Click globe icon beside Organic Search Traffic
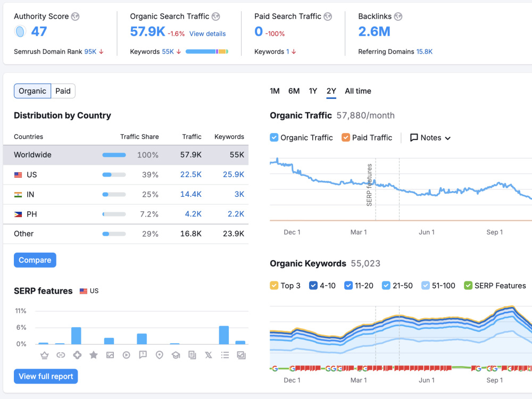The image size is (532, 399). pyautogui.click(x=216, y=16)
